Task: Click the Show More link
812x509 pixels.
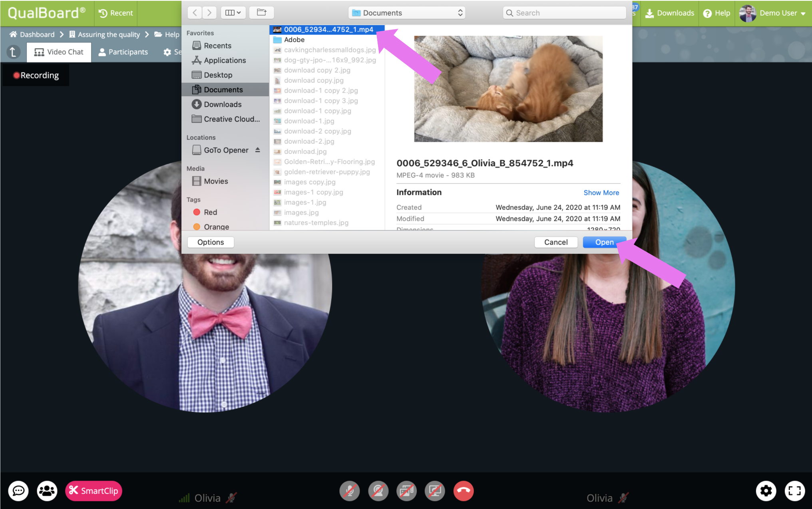Action: 601,193
